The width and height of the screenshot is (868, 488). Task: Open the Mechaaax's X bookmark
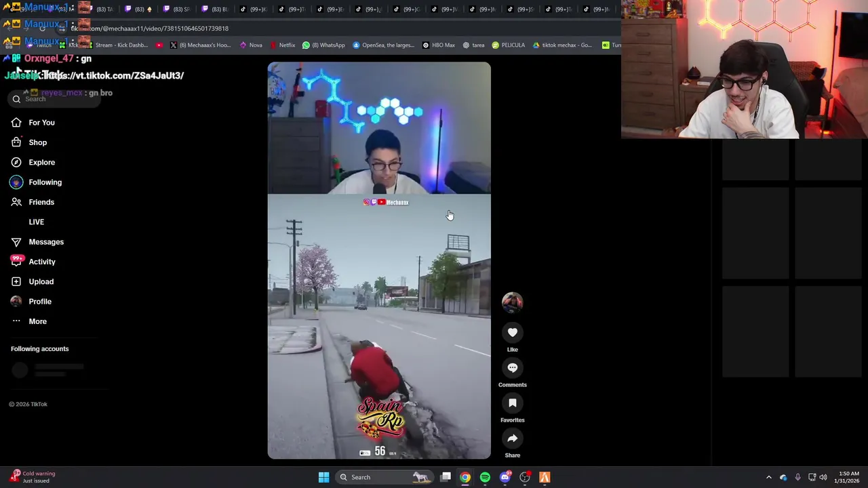click(200, 45)
